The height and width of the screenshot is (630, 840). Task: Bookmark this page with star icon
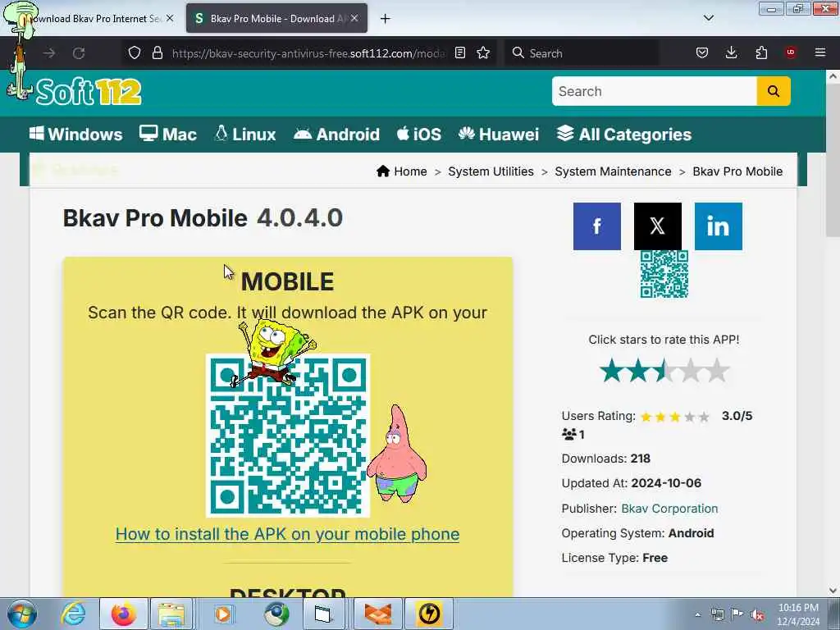tap(483, 53)
